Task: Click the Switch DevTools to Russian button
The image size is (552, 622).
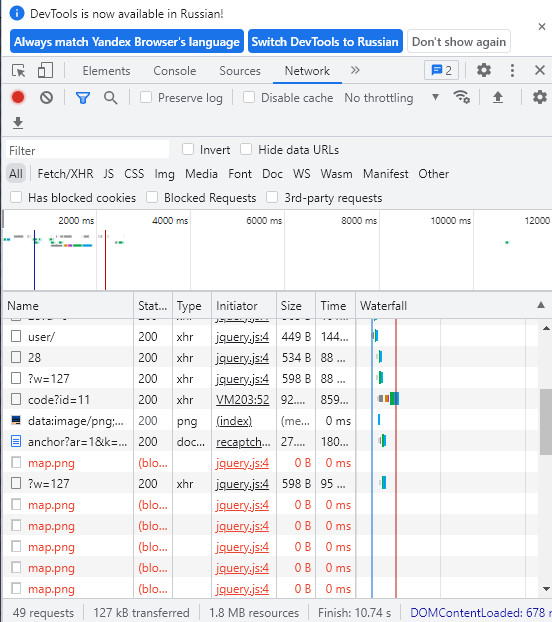Action: (325, 41)
